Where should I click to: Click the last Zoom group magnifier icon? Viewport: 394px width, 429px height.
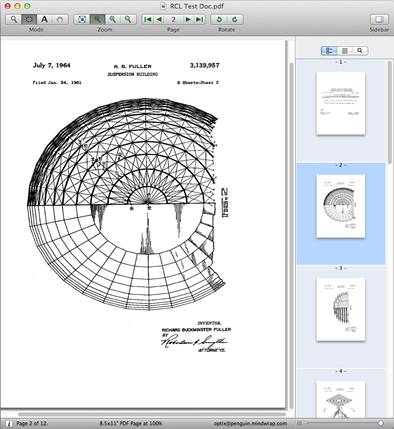click(128, 19)
